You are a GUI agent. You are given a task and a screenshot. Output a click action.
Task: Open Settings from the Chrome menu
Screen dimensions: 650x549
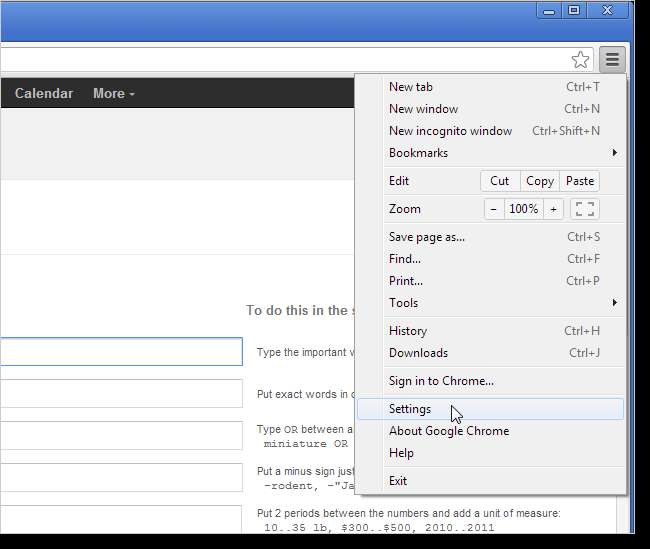click(x=490, y=409)
